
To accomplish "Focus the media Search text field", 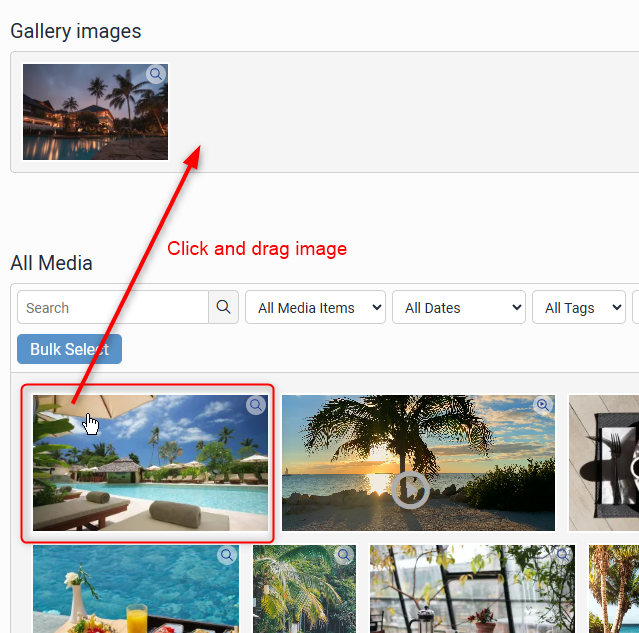I will coord(112,308).
